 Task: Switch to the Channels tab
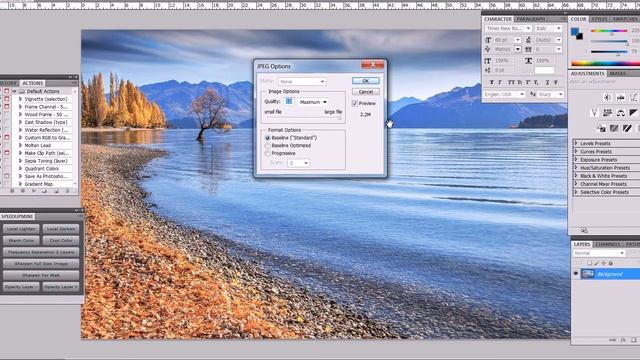pos(608,244)
